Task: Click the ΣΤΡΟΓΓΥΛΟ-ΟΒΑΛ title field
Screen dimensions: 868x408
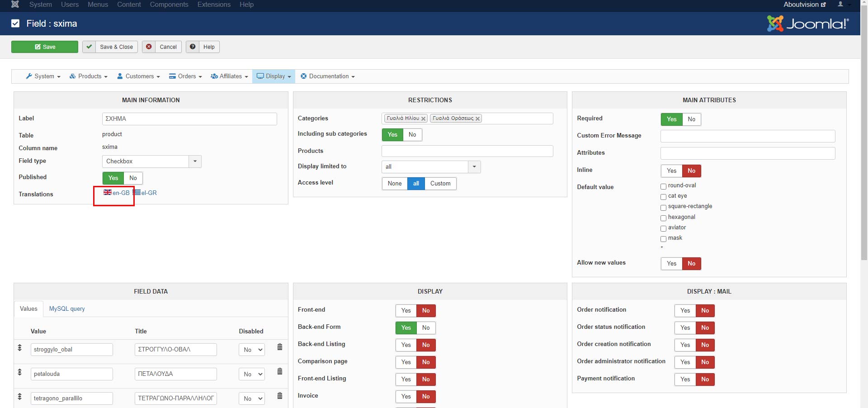Action: pyautogui.click(x=176, y=350)
